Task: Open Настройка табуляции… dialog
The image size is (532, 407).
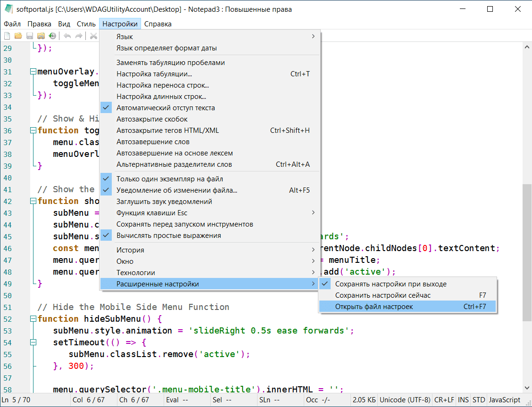Action: [154, 74]
